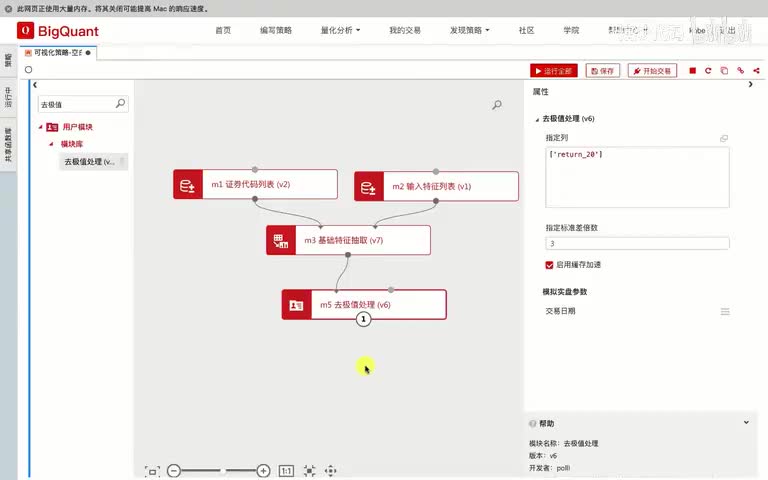Image resolution: width=768 pixels, height=480 pixels.
Task: Click the BigQuant logo
Action: pos(58,31)
